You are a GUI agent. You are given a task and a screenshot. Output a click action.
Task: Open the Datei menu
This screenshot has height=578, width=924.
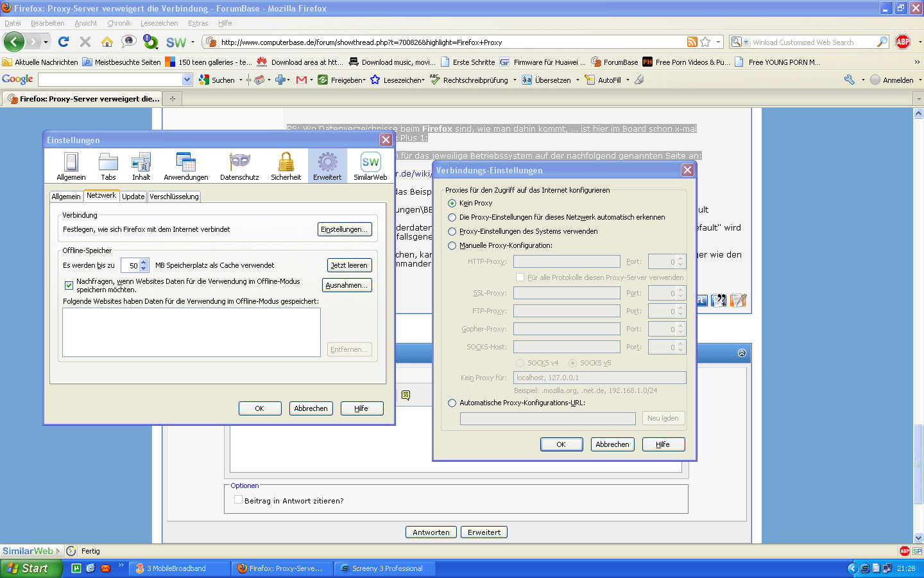click(13, 23)
